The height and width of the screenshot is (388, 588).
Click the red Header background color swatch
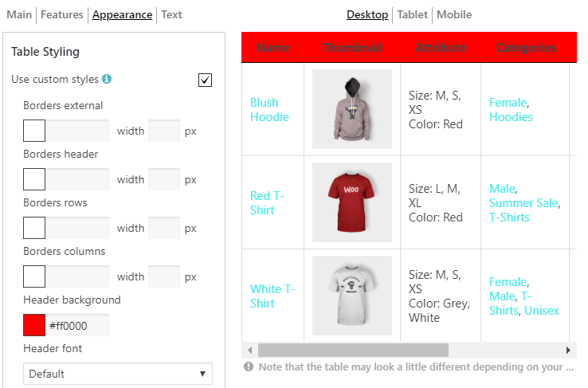[x=34, y=325]
